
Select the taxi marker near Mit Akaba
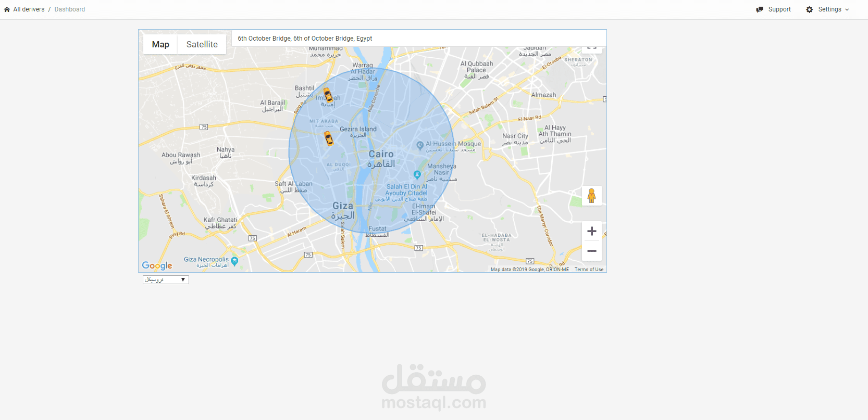pyautogui.click(x=328, y=138)
